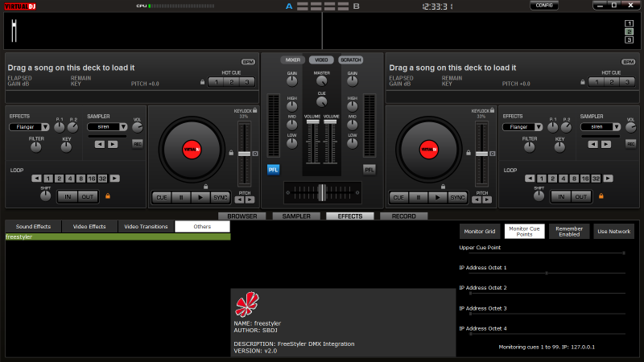The height and width of the screenshot is (362, 644).
Task: Click CUE on the left deck
Action: point(162,197)
